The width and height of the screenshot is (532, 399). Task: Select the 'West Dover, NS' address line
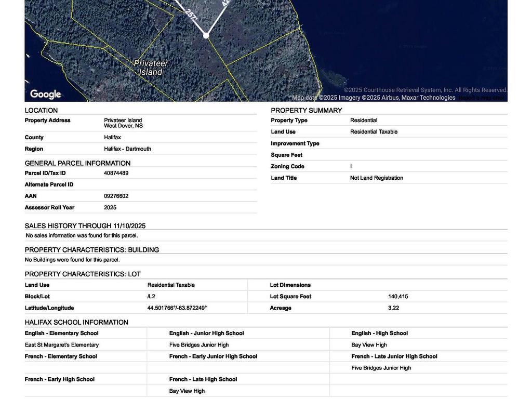(123, 126)
